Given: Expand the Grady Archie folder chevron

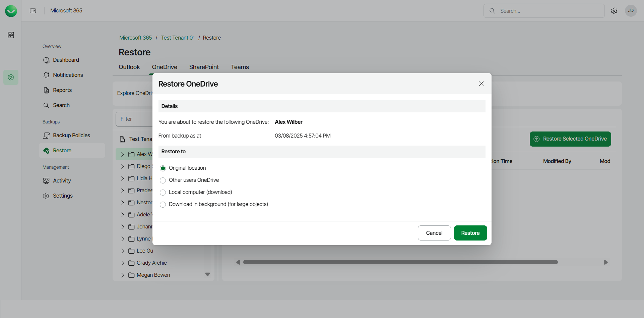Looking at the screenshot, I should click(x=123, y=263).
